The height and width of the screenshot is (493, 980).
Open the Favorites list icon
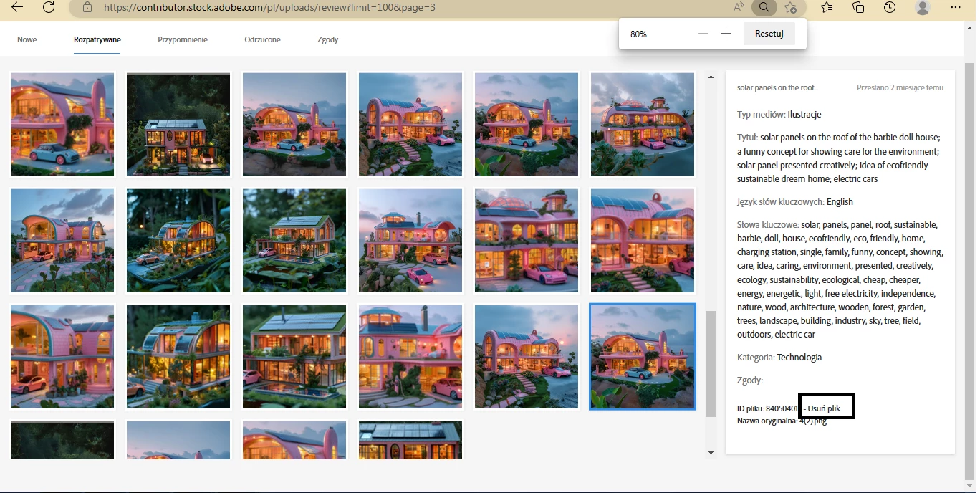(827, 7)
